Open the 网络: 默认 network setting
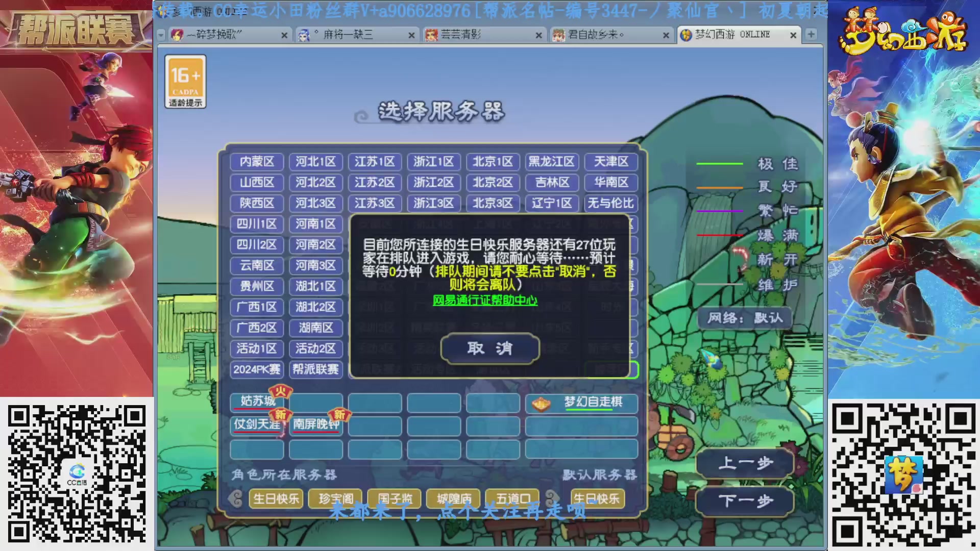 pyautogui.click(x=744, y=318)
